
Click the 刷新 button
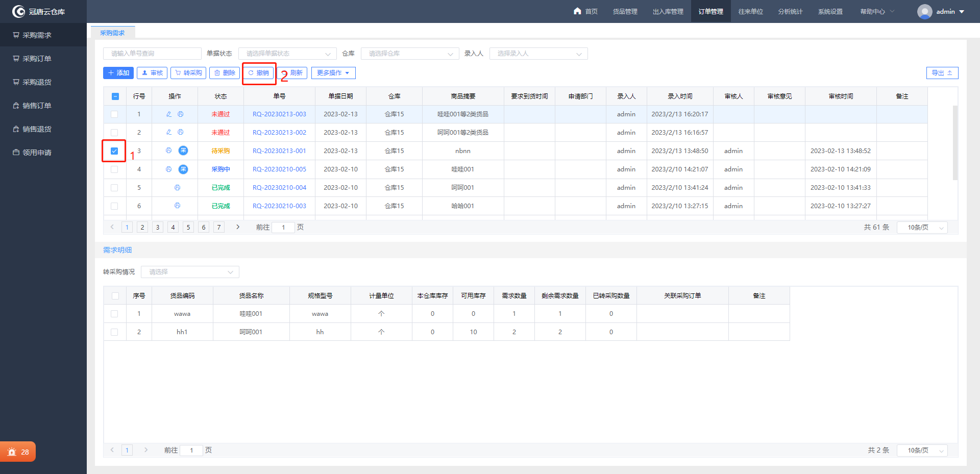pyautogui.click(x=293, y=73)
